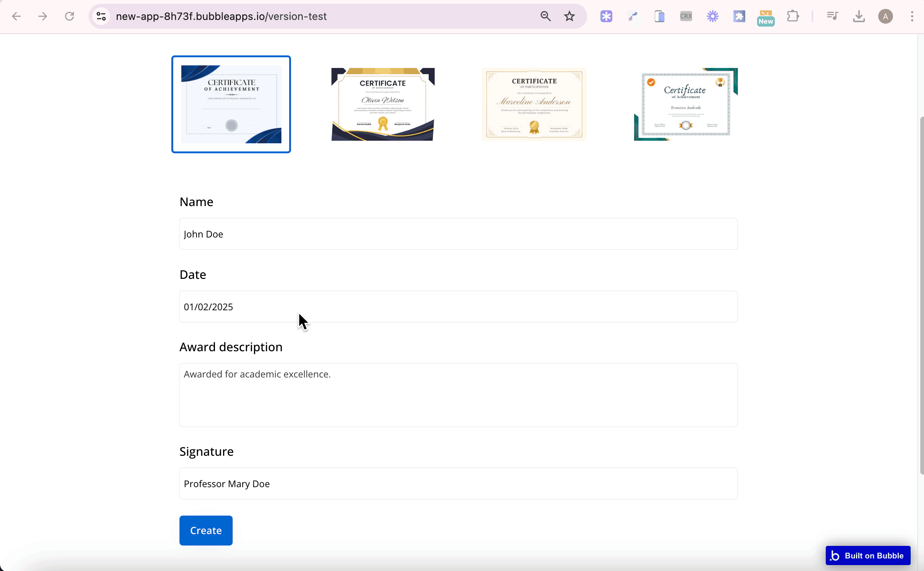Open profile avatar labeled A
Image resolution: width=924 pixels, height=571 pixels.
tap(885, 16)
